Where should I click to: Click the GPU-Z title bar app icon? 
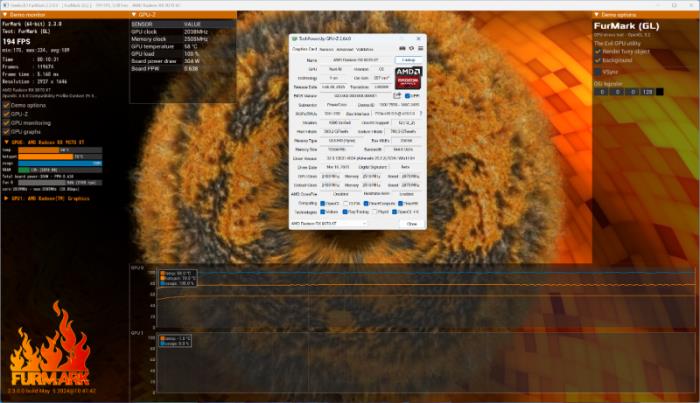coord(294,39)
